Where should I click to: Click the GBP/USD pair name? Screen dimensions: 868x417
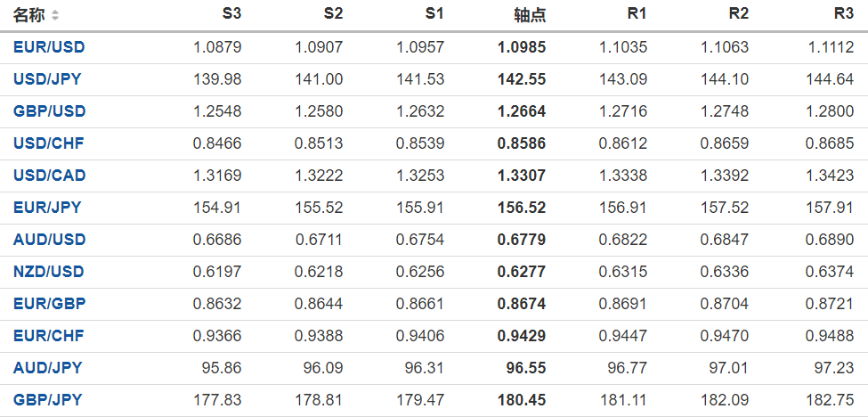(x=49, y=111)
